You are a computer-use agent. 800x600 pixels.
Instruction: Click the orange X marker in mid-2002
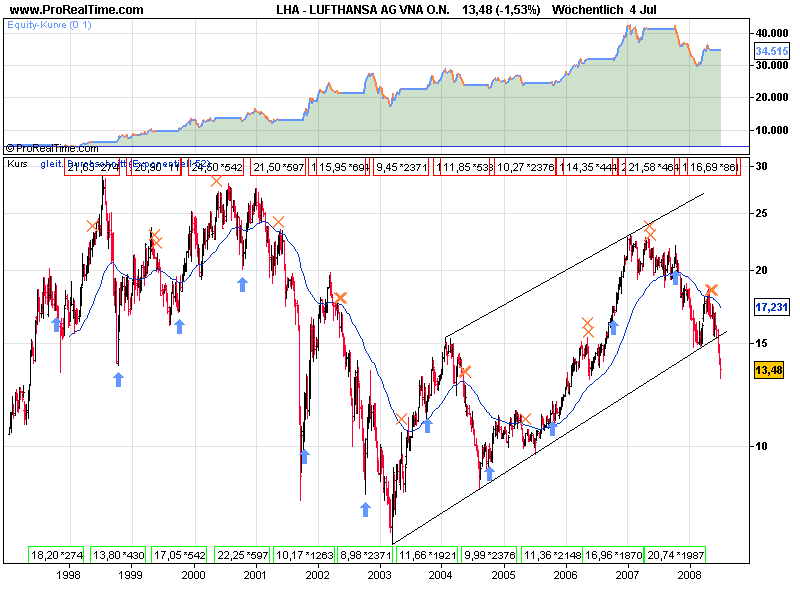point(341,297)
